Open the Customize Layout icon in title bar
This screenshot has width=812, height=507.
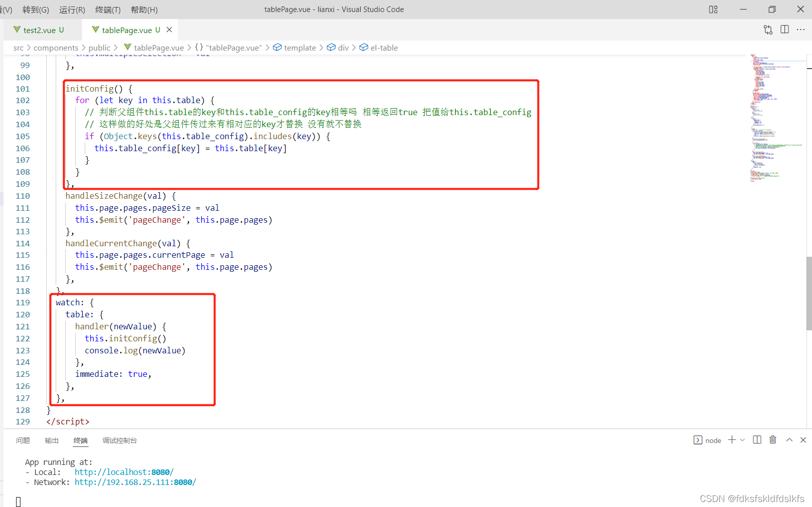click(x=713, y=10)
